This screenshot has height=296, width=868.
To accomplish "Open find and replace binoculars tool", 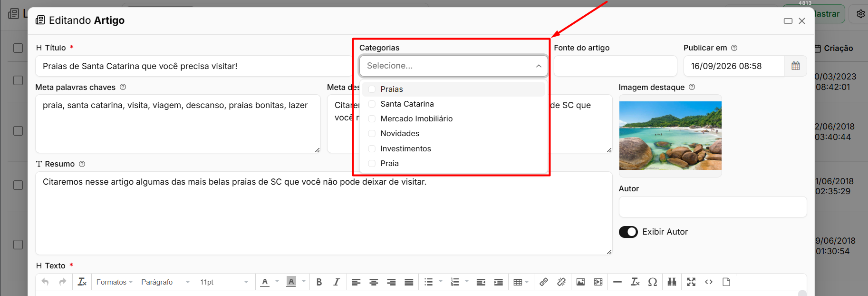I will pos(672,282).
